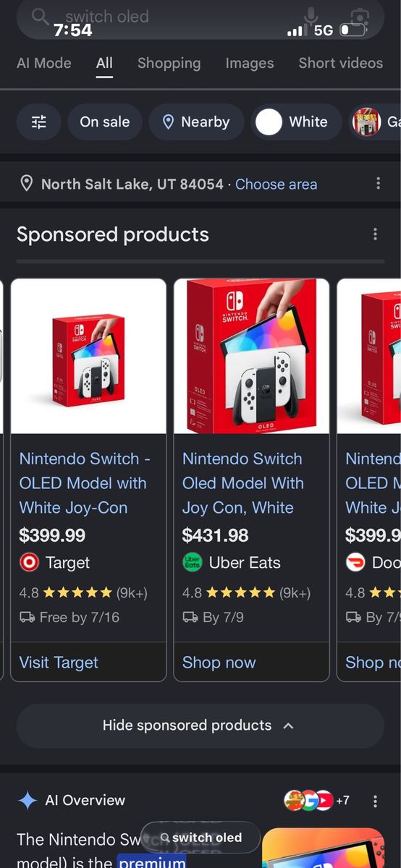Image resolution: width=401 pixels, height=868 pixels.
Task: Toggle the White color filter chip
Action: click(x=297, y=122)
